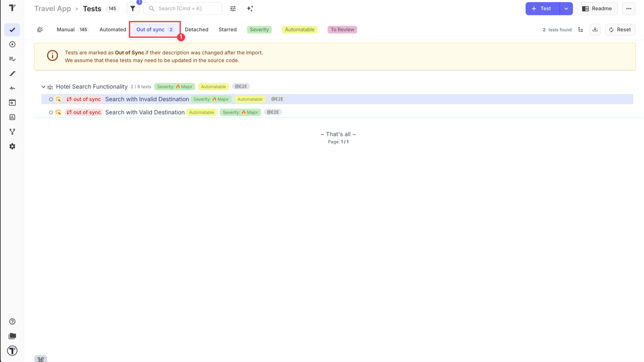Click the Reset button
This screenshot has height=362, width=644.
click(x=620, y=29)
